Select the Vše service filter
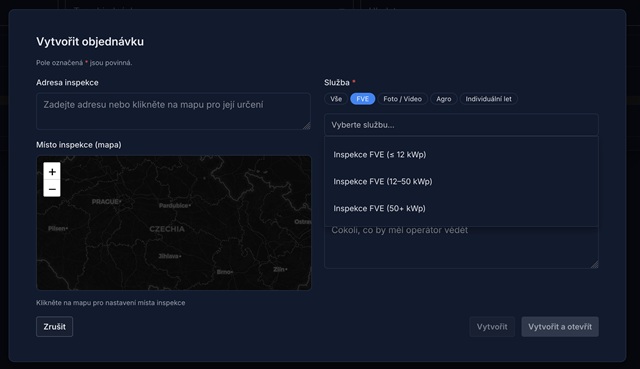 [x=336, y=99]
